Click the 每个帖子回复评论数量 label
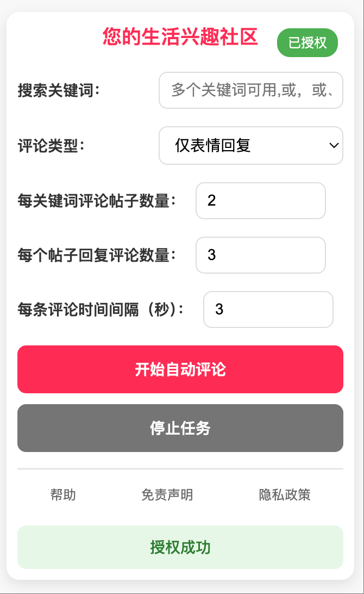364x594 pixels. coord(97,255)
